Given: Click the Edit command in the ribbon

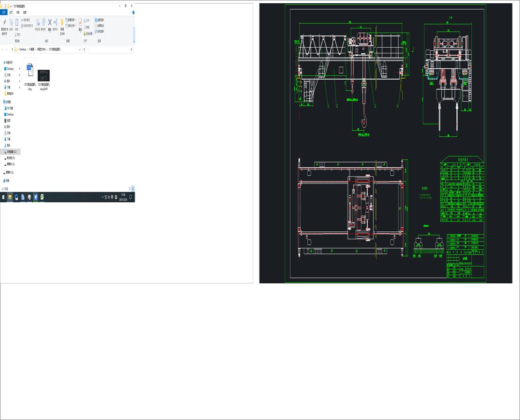Looking at the screenshot, I should tap(87, 27).
